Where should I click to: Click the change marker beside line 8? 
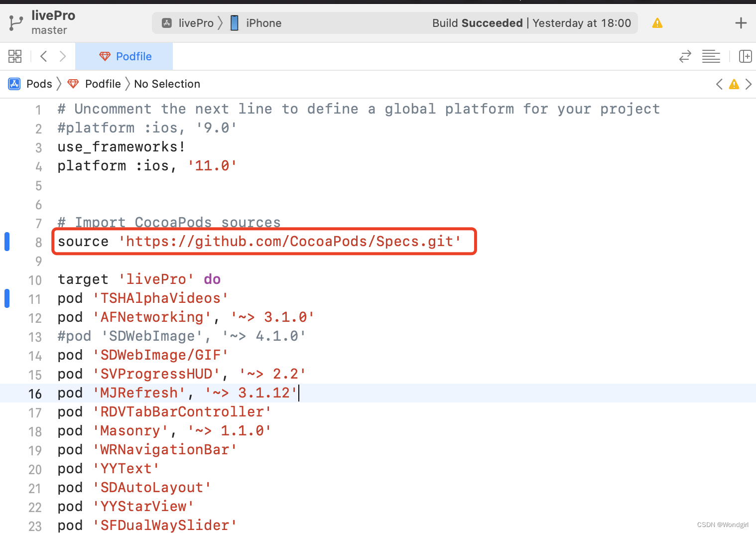tap(7, 242)
